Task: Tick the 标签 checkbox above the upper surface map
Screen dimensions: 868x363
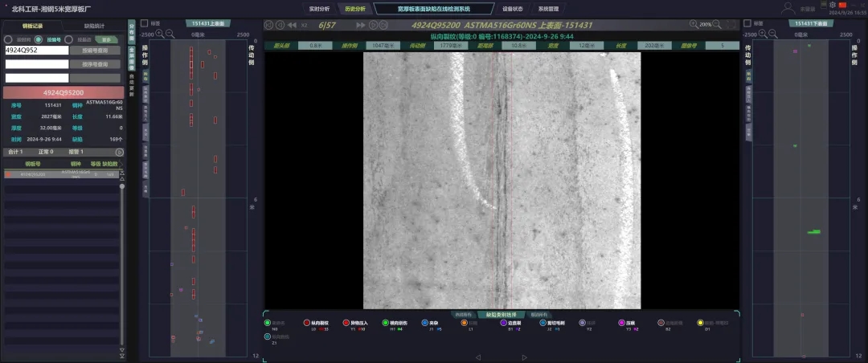Action: coord(144,23)
